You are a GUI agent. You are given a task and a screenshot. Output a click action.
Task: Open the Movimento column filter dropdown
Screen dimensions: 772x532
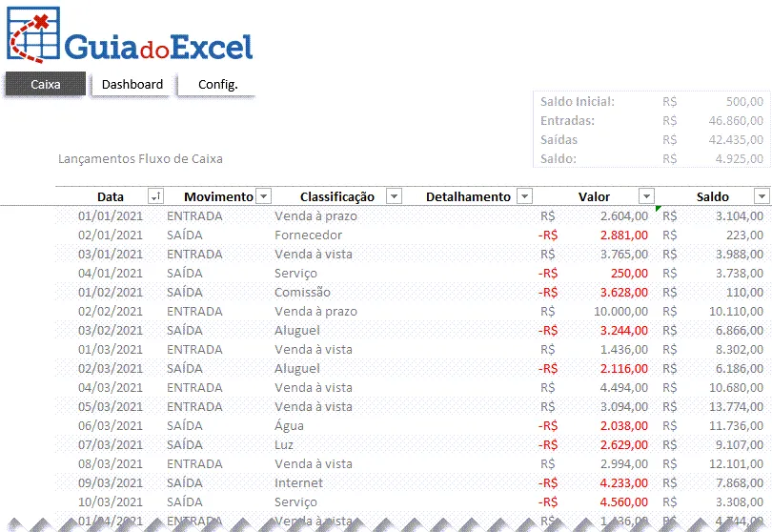coord(264,196)
